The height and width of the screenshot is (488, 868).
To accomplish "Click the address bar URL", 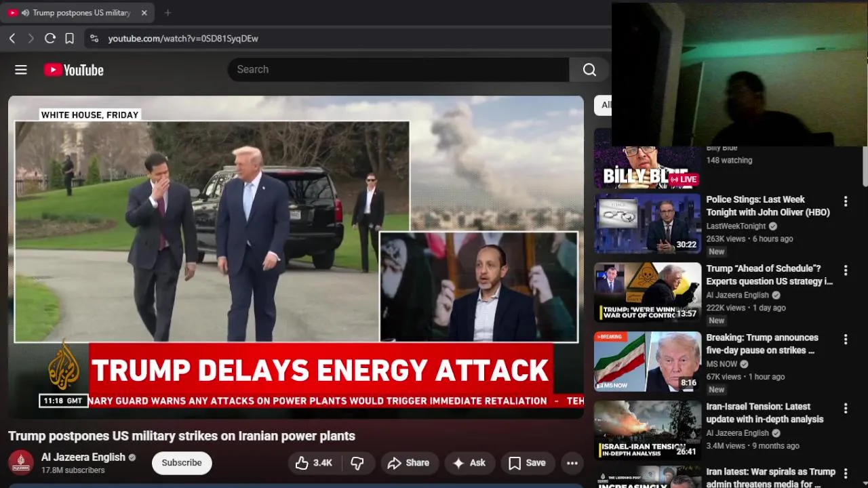I will 183,39.
